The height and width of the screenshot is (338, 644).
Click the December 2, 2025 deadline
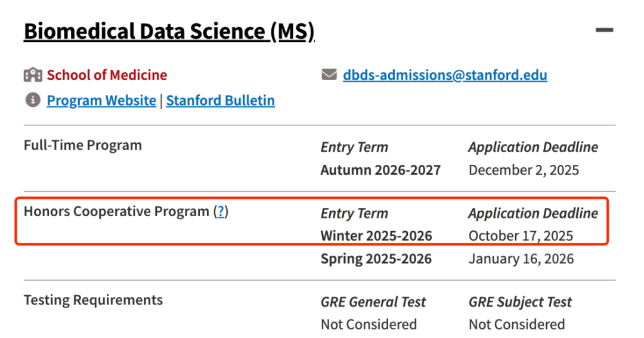pos(524,170)
